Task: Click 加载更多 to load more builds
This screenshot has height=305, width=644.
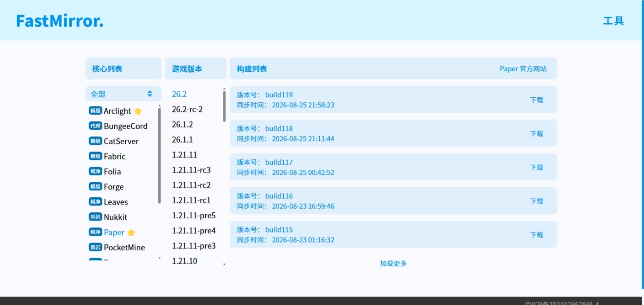Action: point(393,263)
